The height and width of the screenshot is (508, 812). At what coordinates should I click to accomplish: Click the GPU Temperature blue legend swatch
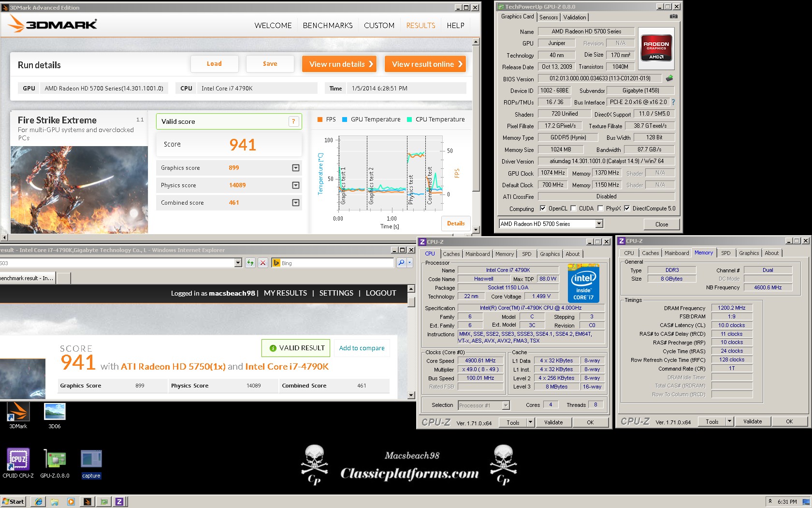[x=345, y=120]
